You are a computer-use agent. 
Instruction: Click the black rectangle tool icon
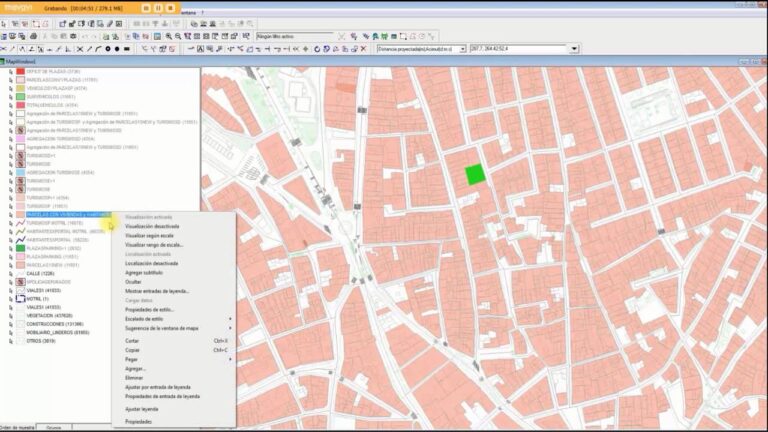pos(127,49)
